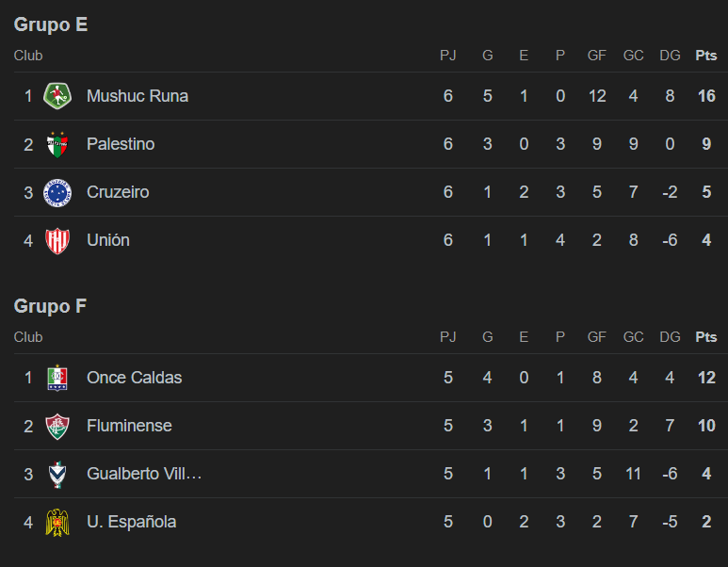This screenshot has width=728, height=567.
Task: Click the Palestino club crest
Action: coord(57,144)
